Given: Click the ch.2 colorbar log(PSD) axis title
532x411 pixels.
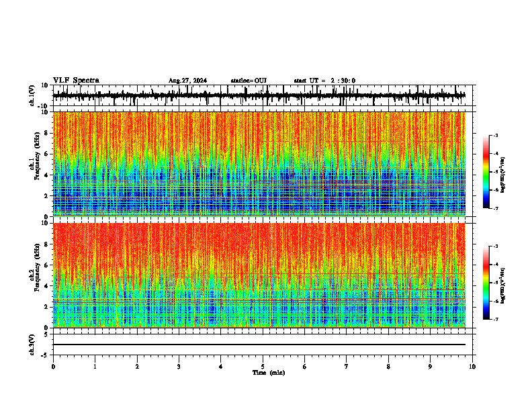Looking at the screenshot, I should tap(503, 285).
